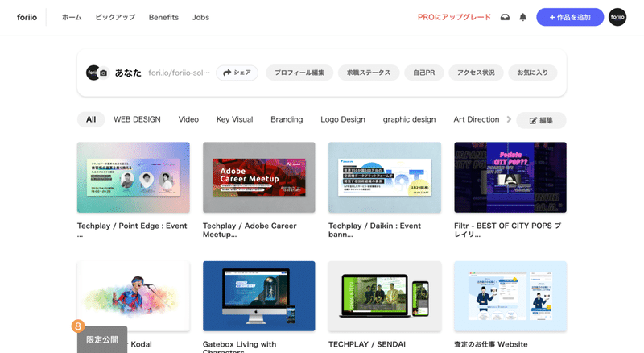This screenshot has height=353, width=644.
Task: Filter by Branding category
Action: coord(287,119)
